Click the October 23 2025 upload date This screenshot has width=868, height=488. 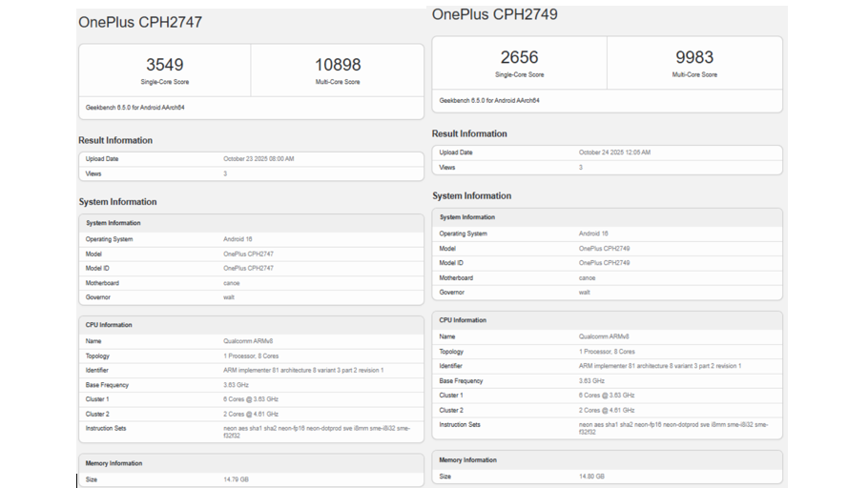pos(258,159)
